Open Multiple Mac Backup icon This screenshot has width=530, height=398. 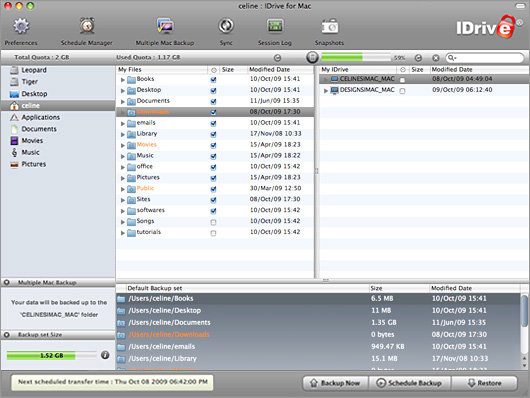(165, 26)
